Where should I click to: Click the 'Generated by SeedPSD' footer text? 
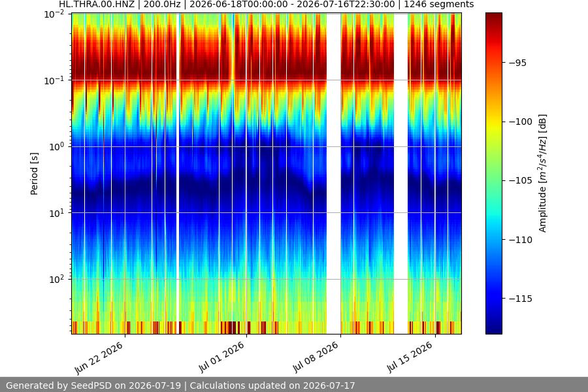(x=180, y=385)
